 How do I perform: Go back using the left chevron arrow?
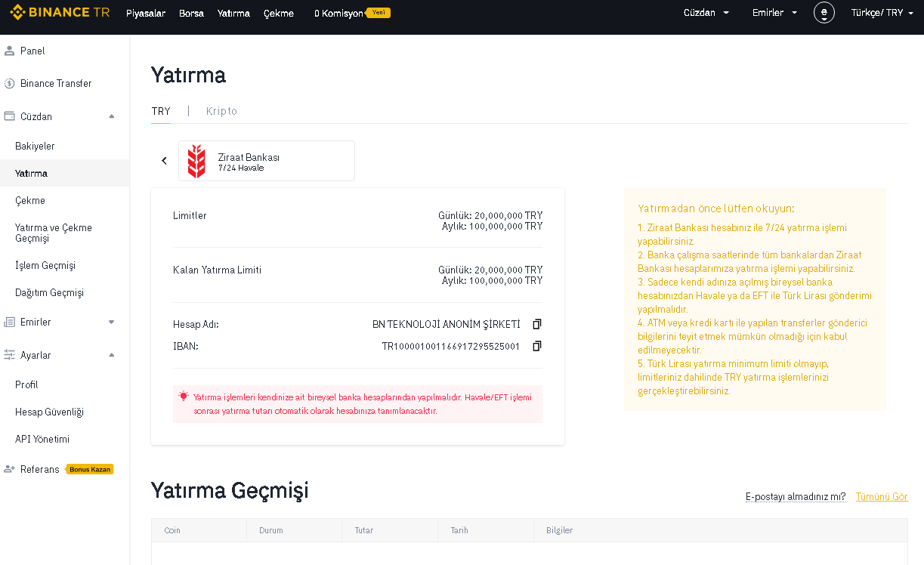(164, 161)
